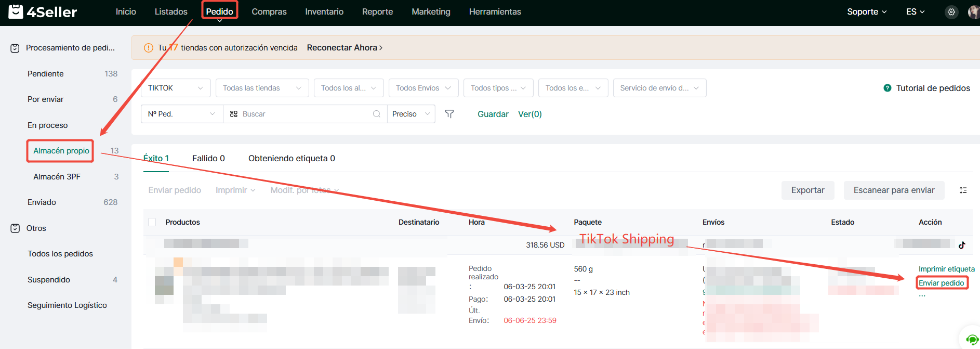Viewport: 980px width, 349px height.
Task: Click the batch search grid icon
Action: click(234, 114)
